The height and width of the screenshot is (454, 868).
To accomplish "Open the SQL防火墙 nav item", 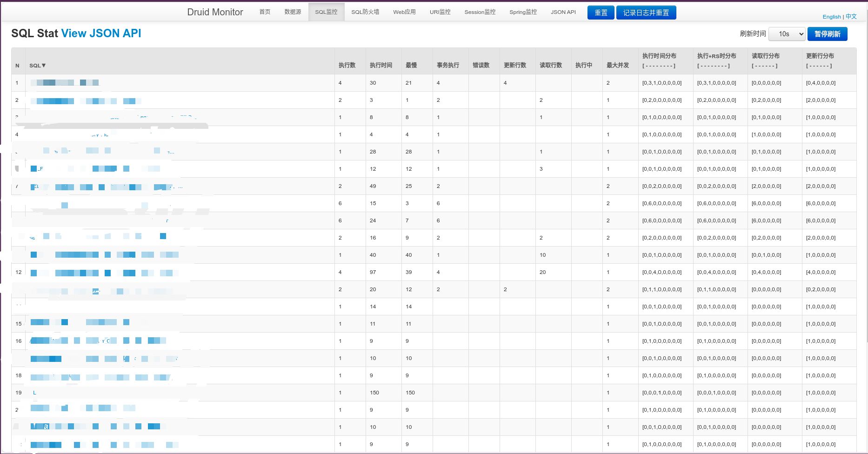I will point(365,12).
